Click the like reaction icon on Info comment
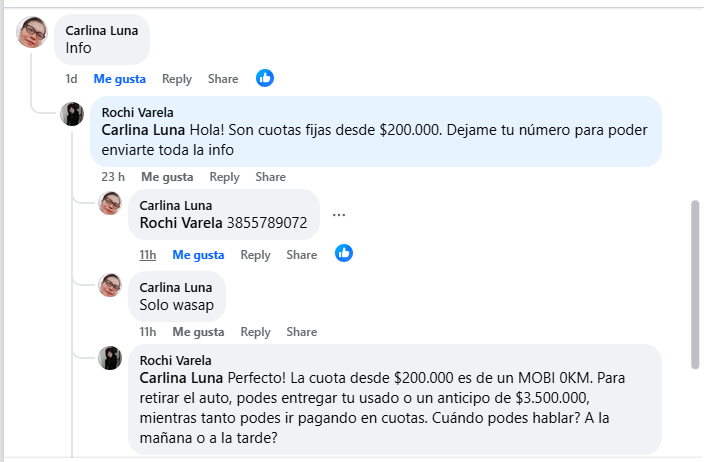 pos(265,78)
